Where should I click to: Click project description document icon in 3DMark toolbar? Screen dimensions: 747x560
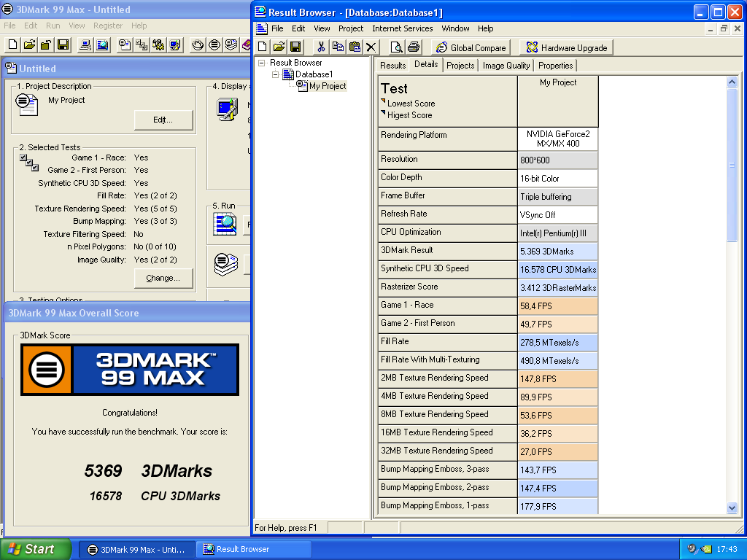pyautogui.click(x=125, y=45)
